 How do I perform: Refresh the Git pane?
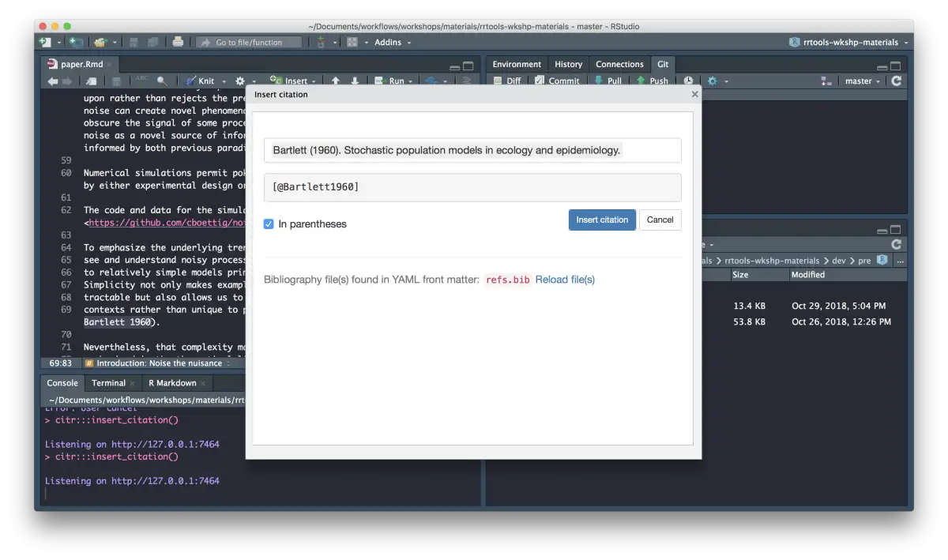(x=896, y=81)
